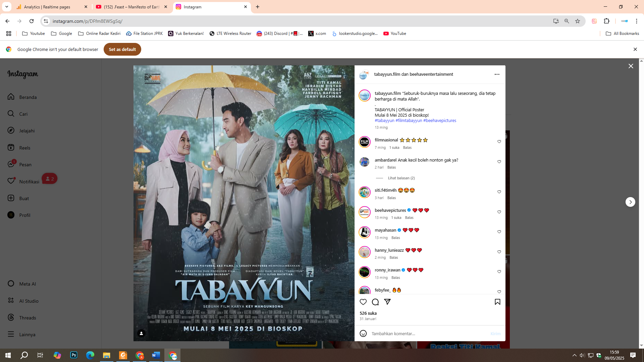Like the post with the heart icon
The height and width of the screenshot is (362, 644).
pos(363,302)
